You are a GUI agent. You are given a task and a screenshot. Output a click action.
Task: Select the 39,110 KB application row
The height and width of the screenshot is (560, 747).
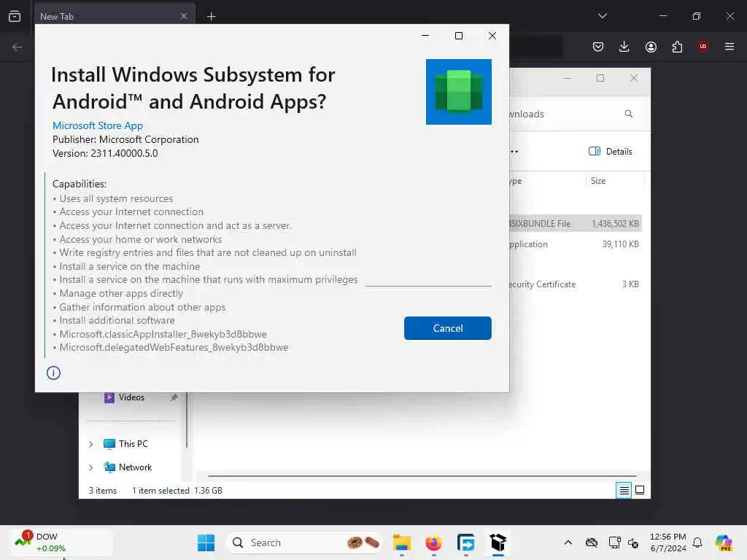coord(576,244)
